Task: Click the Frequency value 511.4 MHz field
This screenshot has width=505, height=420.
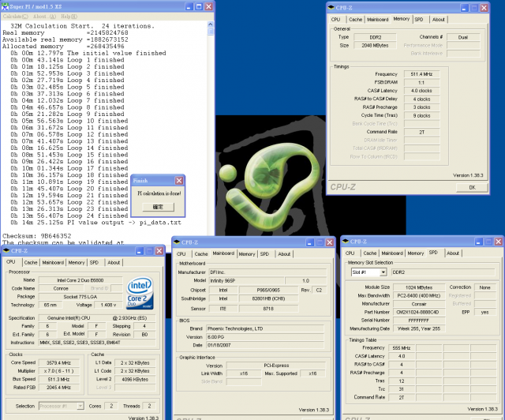Action: pos(421,74)
